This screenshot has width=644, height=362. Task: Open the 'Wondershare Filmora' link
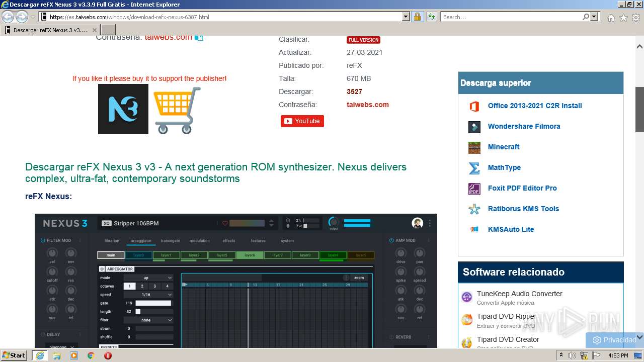524,126
